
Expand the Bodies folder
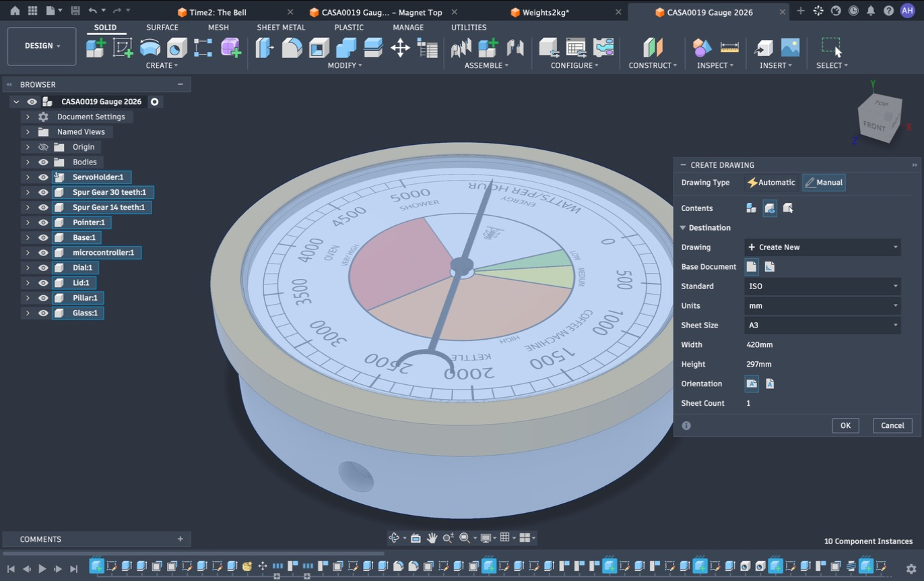pos(28,162)
